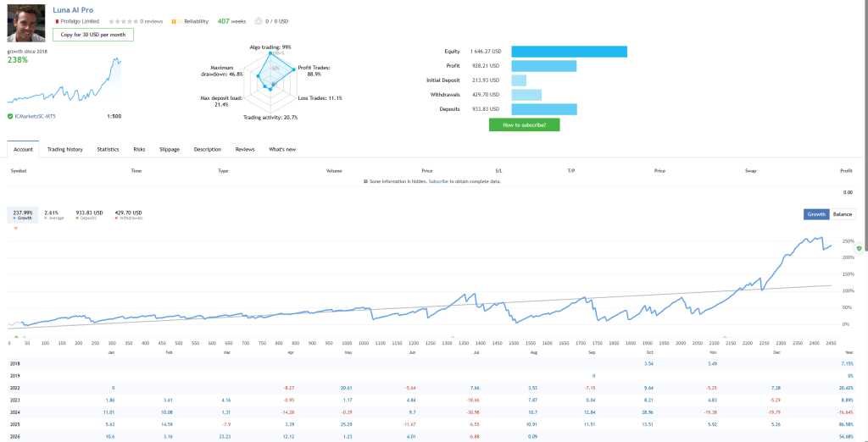Click the five-star rating icons
Viewport: 868px width, 442px height.
point(124,21)
